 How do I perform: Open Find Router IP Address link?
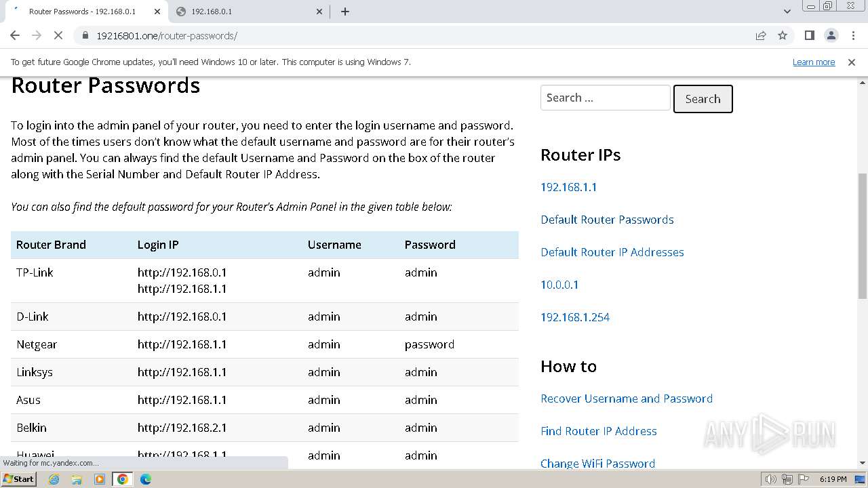click(x=599, y=431)
